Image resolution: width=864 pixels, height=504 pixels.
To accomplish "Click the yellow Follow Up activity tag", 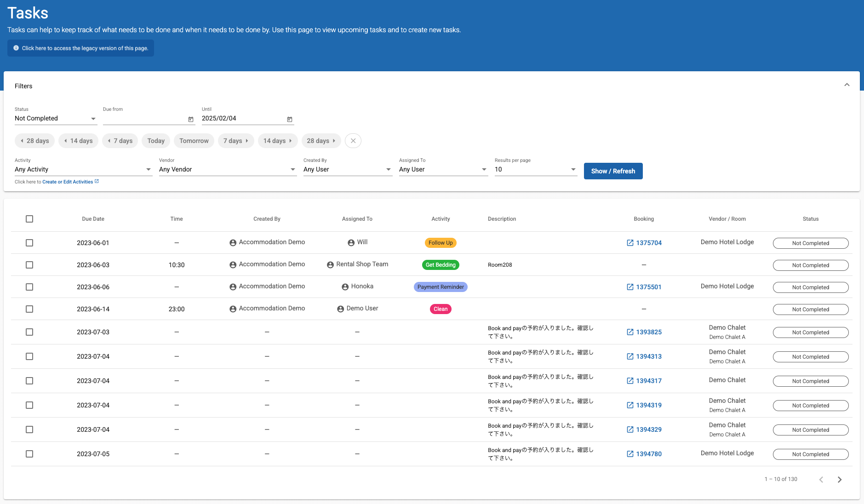I will tap(440, 243).
